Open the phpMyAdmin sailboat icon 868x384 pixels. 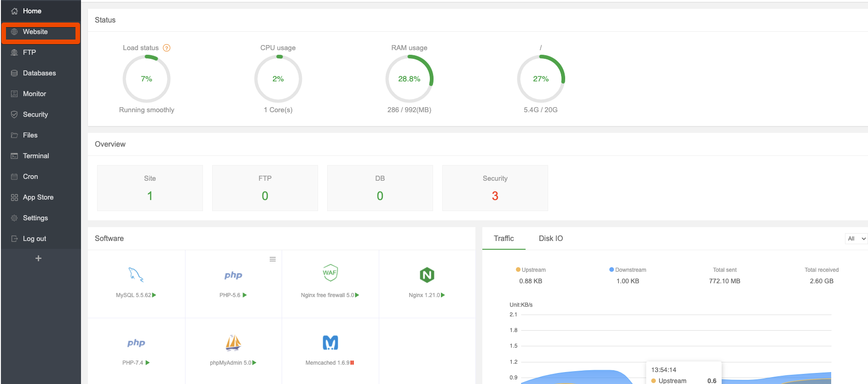pos(233,343)
